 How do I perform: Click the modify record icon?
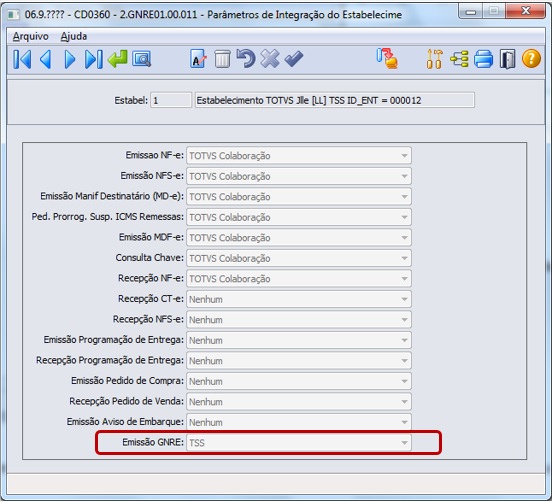click(198, 59)
